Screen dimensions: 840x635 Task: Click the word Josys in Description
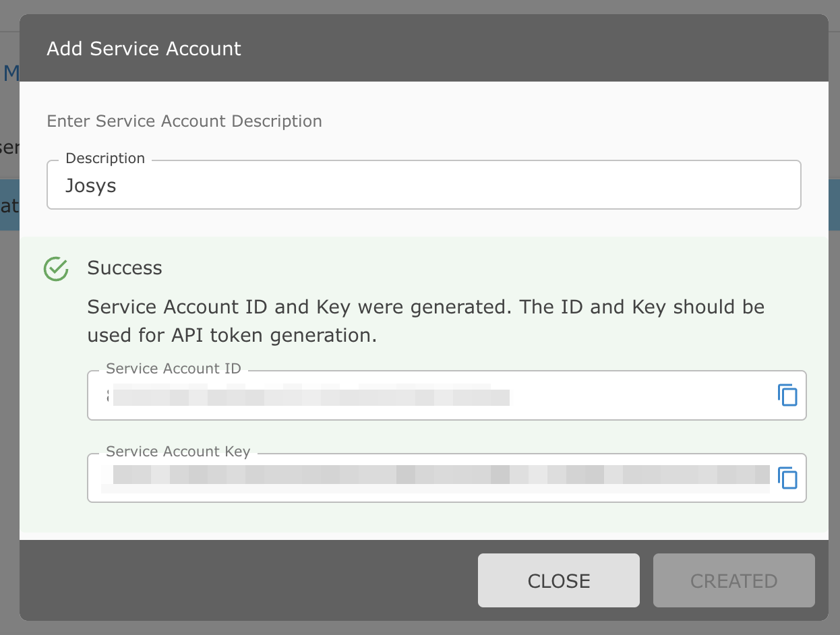point(91,186)
